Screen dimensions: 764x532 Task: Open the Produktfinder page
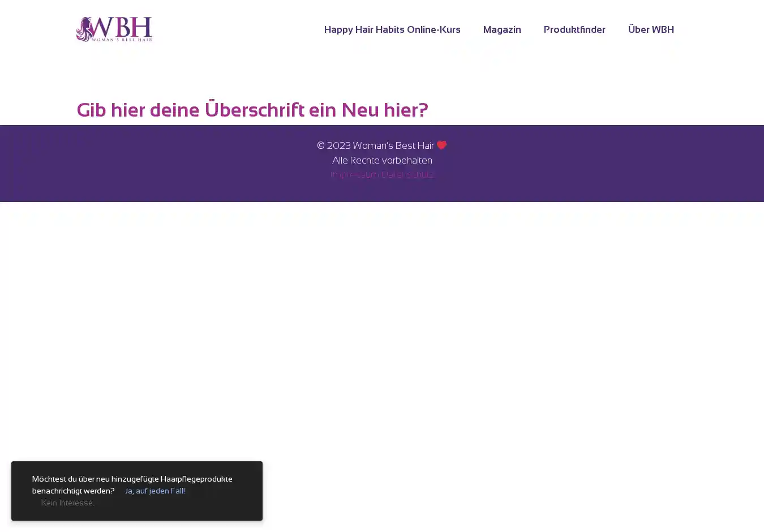pos(574,29)
